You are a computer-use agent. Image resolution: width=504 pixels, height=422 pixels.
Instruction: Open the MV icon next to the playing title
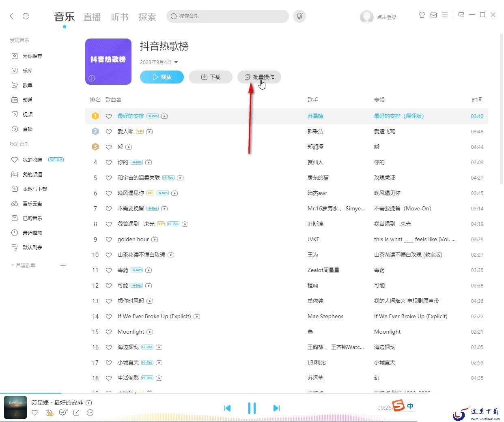click(89, 403)
